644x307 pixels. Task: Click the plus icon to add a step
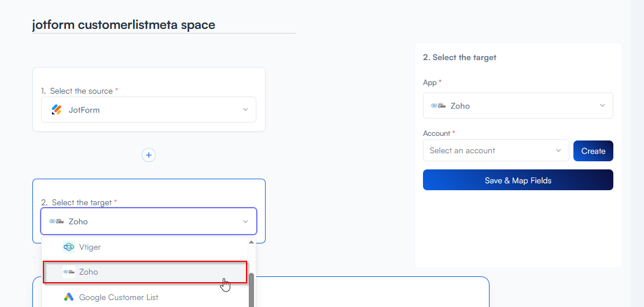149,155
